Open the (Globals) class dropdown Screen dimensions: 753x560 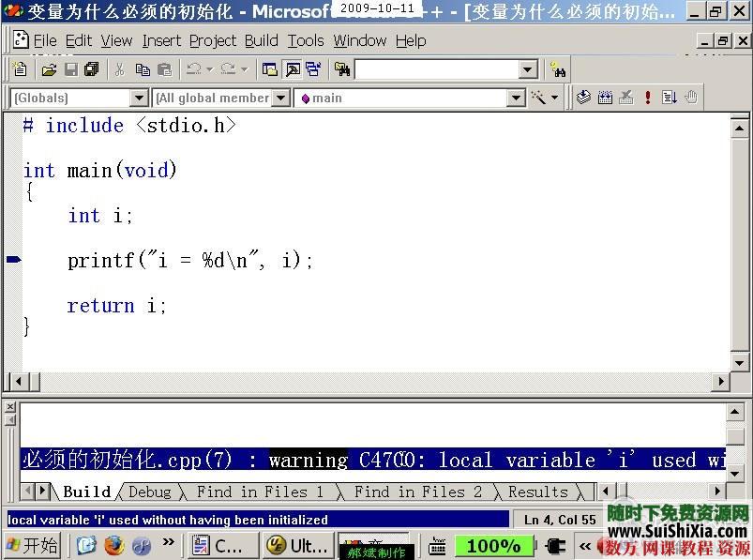click(139, 98)
